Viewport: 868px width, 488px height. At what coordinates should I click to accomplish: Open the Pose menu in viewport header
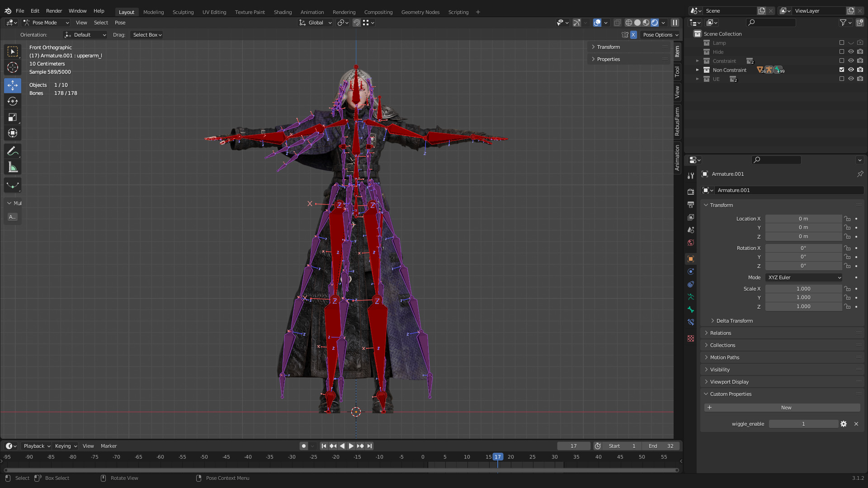pos(120,23)
